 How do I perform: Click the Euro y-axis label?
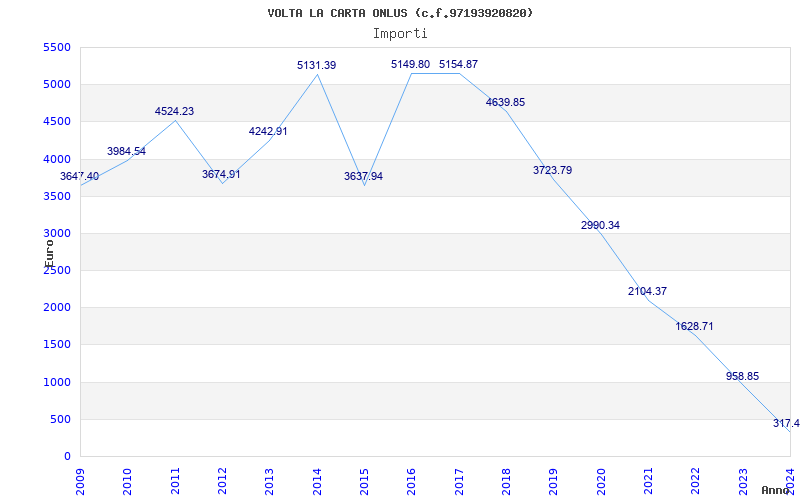49,253
